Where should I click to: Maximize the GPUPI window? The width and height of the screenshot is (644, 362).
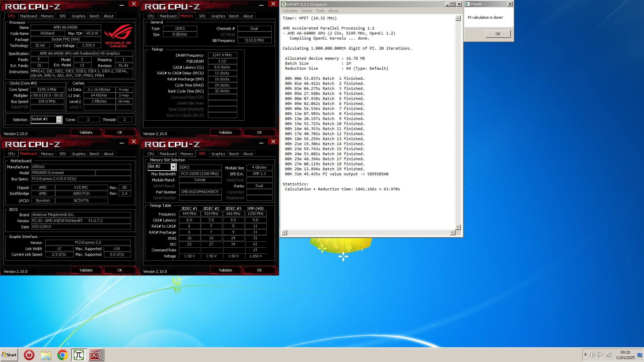click(x=453, y=4)
